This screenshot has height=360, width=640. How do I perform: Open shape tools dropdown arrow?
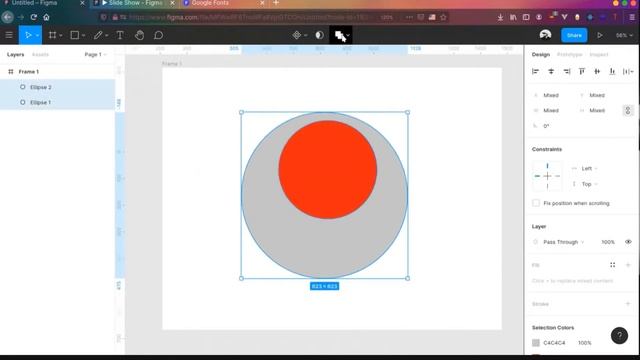point(83,36)
